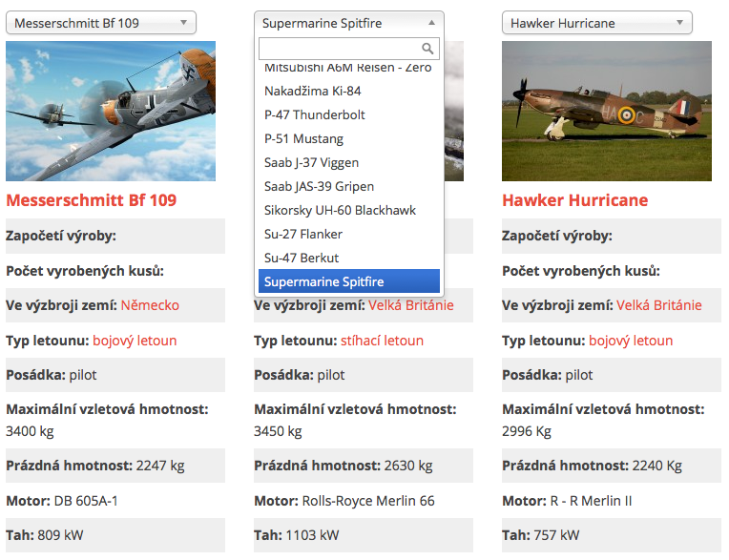
Task: Open the red Hawker Hurricane title link
Action: click(575, 200)
